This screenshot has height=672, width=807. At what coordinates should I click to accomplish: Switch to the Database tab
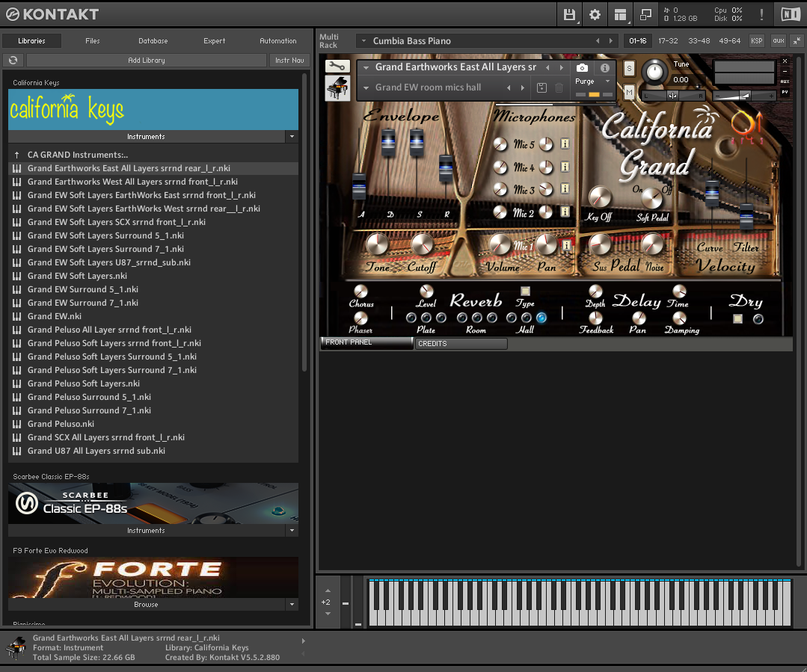pos(153,40)
